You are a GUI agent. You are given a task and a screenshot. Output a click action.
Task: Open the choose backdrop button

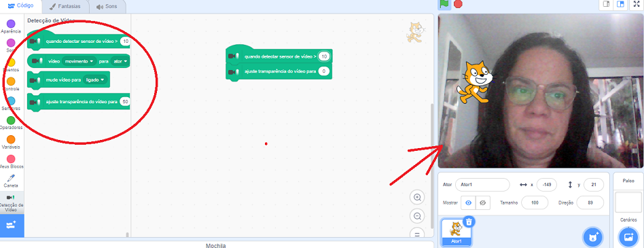pos(628,237)
